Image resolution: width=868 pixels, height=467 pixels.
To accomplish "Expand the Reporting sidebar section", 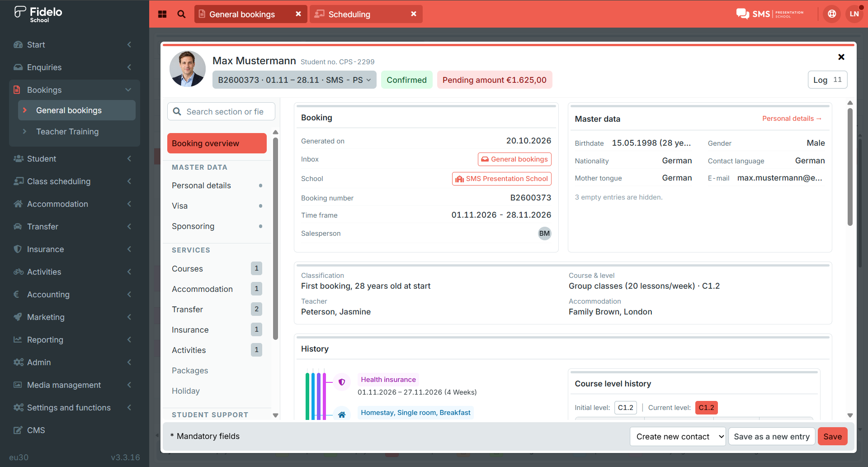I will point(75,340).
